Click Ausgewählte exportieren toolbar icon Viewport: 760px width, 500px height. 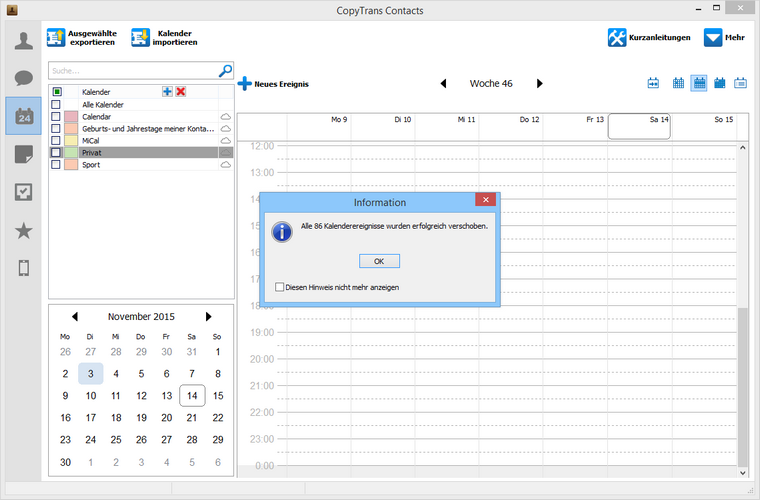coord(56,38)
